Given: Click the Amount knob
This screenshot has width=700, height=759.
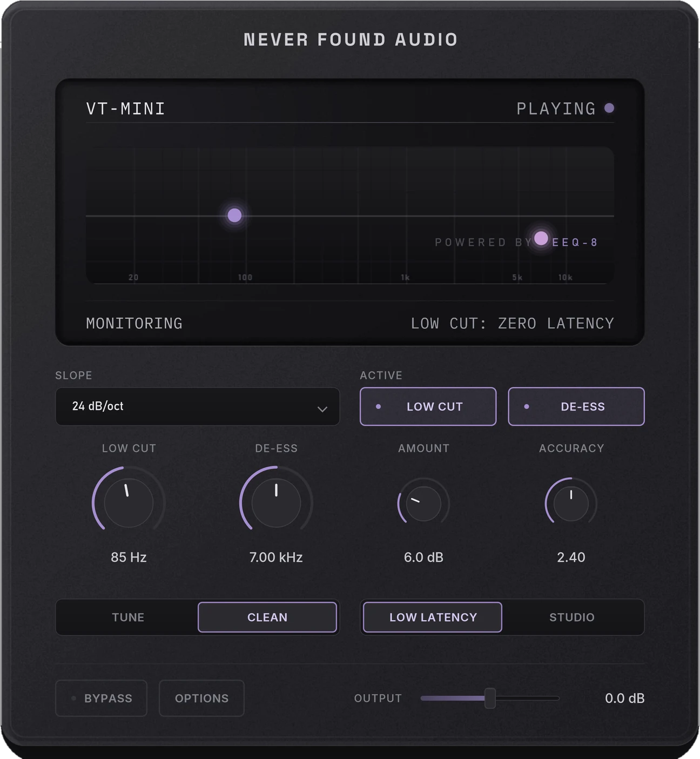Looking at the screenshot, I should point(423,503).
